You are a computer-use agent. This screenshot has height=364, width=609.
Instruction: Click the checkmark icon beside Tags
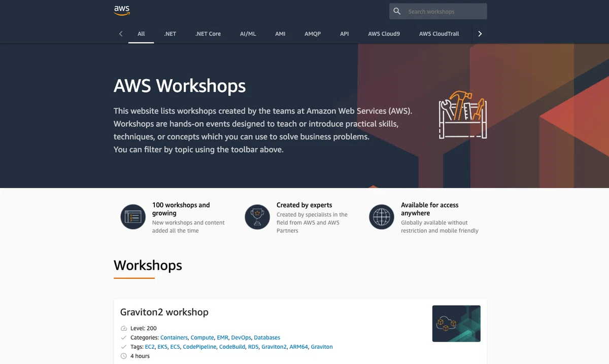click(x=124, y=347)
